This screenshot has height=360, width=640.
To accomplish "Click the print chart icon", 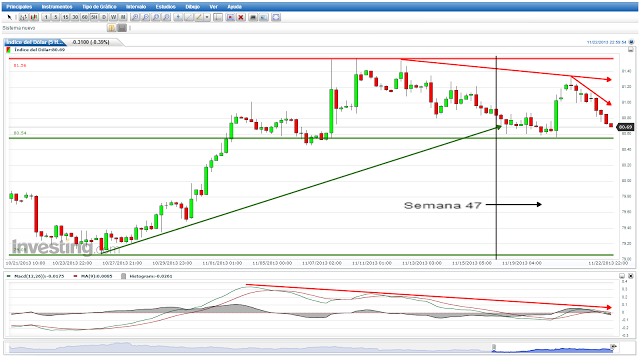I will (253, 17).
